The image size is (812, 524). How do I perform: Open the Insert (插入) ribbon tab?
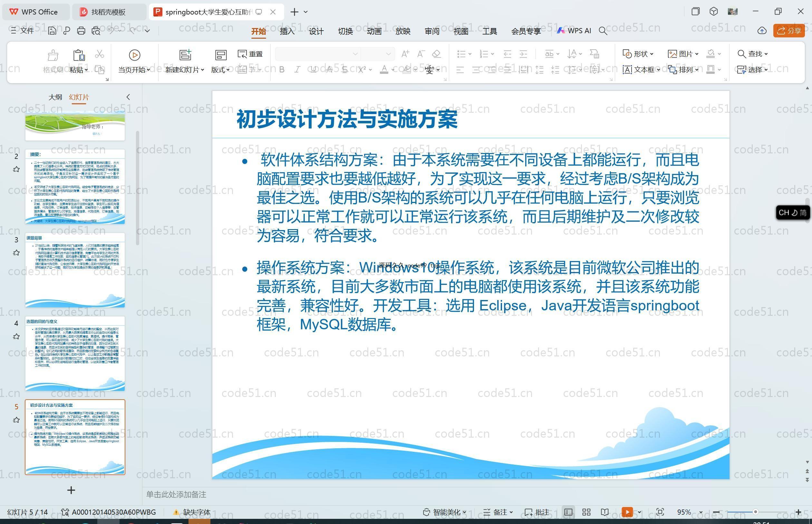coord(287,31)
